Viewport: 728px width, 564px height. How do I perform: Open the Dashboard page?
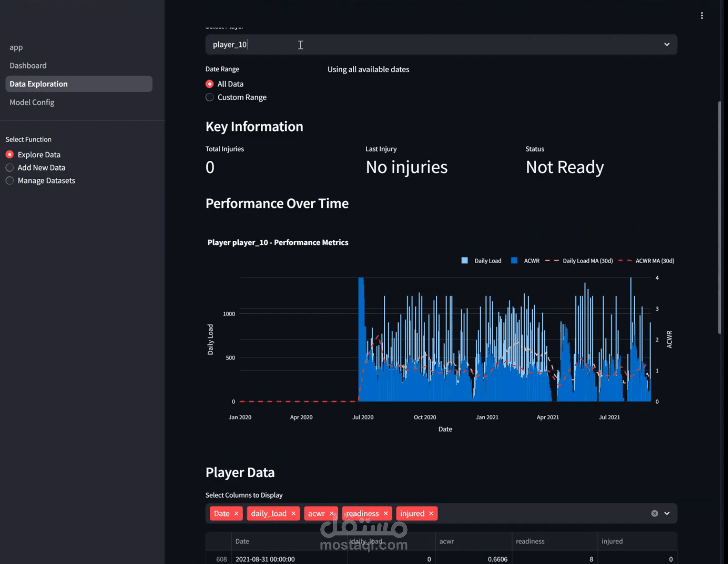click(x=28, y=66)
